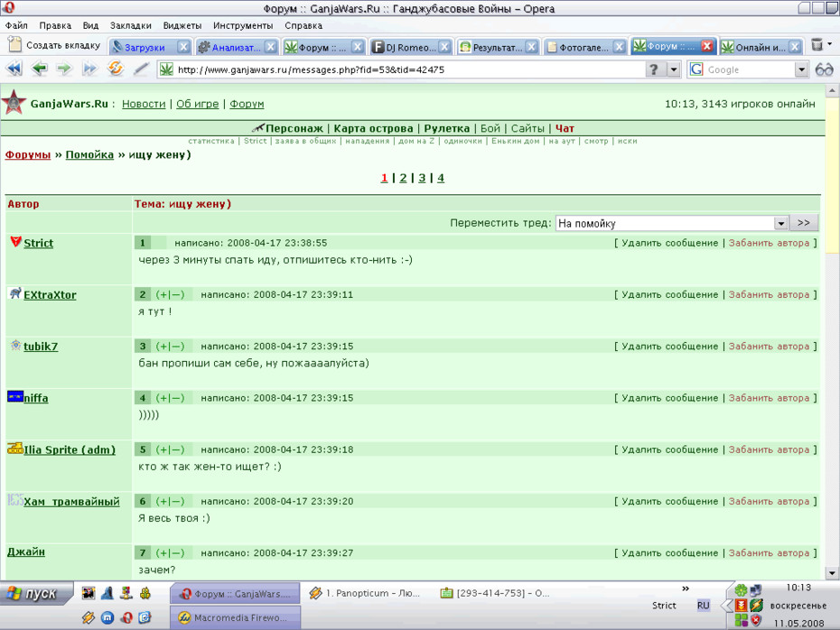Go back with the green Back arrow
Screen dimensions: 840x630
39,69
